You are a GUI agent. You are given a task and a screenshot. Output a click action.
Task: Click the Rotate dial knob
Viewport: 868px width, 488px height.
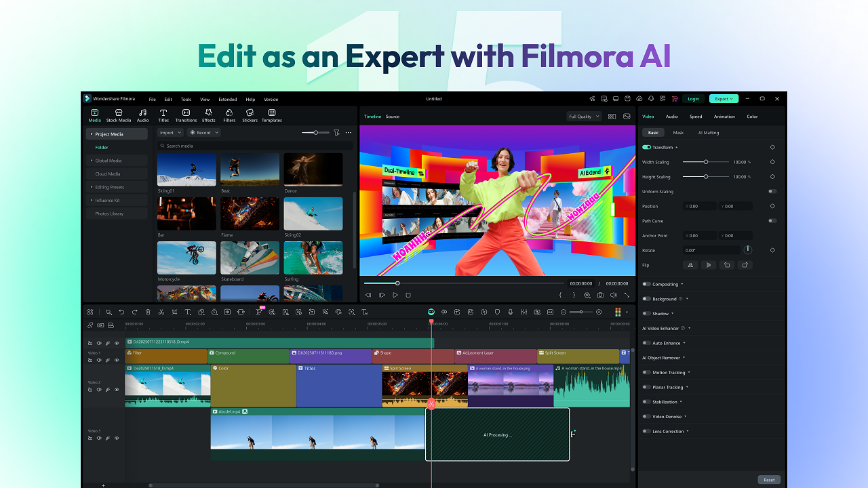point(747,250)
